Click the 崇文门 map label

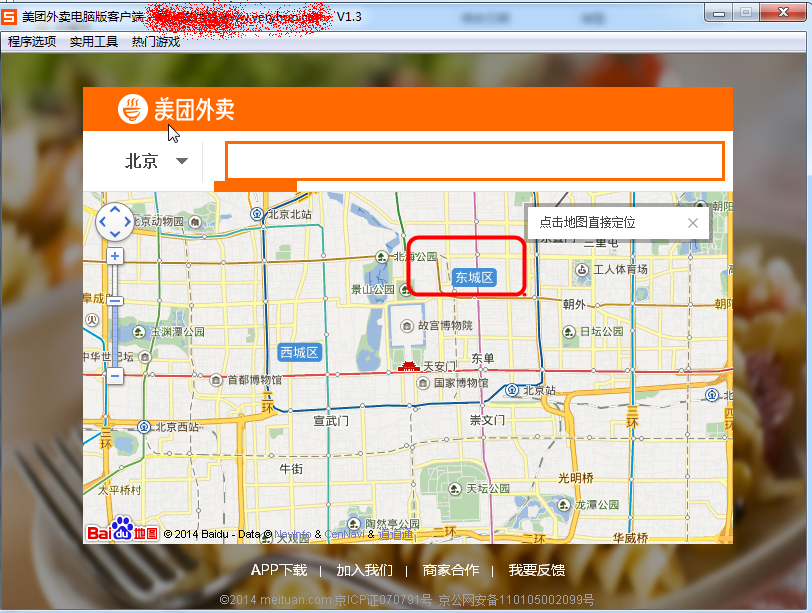[487, 420]
